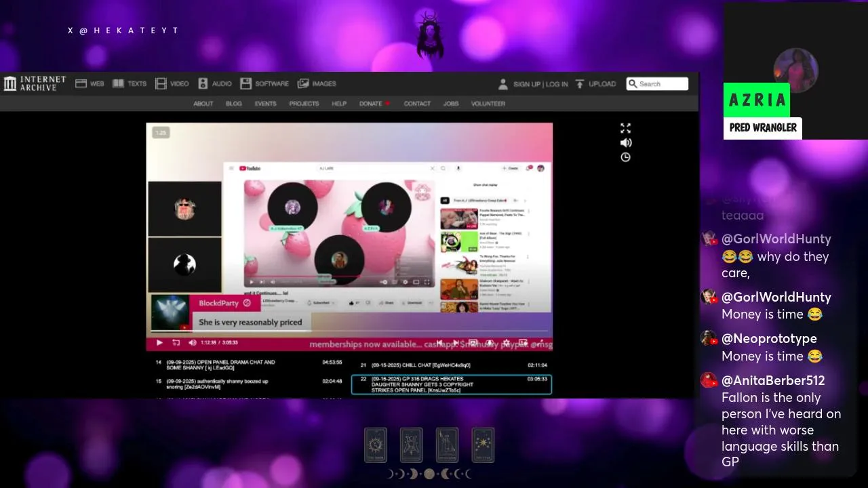Expand the archive player to fullscreen via the arrows icon
The width and height of the screenshot is (868, 488).
pos(625,128)
